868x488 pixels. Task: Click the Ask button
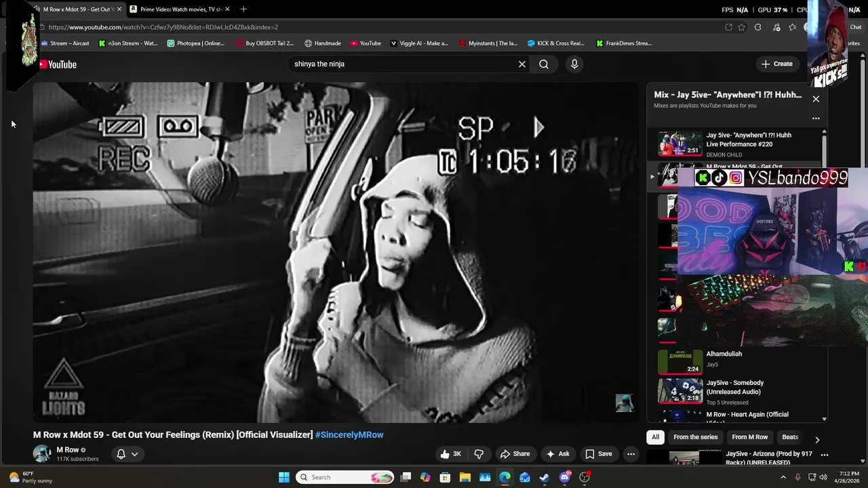(557, 454)
